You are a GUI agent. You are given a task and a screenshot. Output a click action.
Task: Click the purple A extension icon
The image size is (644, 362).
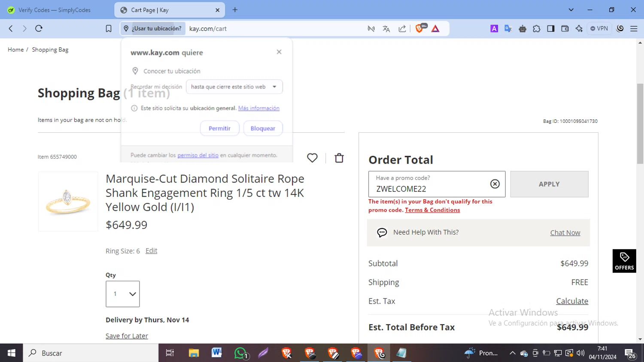494,29
